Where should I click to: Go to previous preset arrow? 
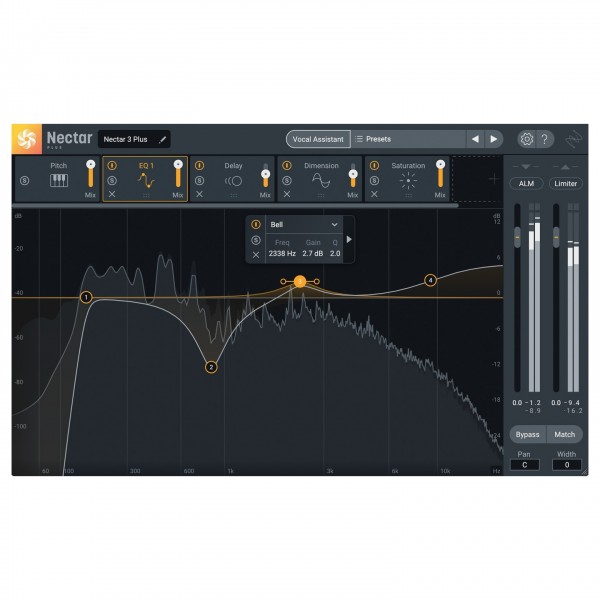[x=475, y=139]
